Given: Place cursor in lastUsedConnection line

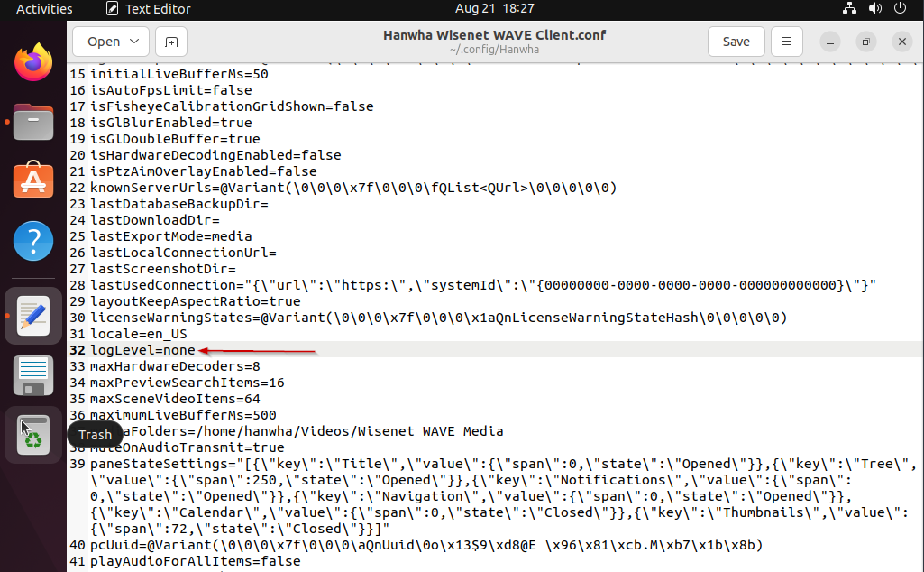Looking at the screenshot, I should tap(483, 285).
